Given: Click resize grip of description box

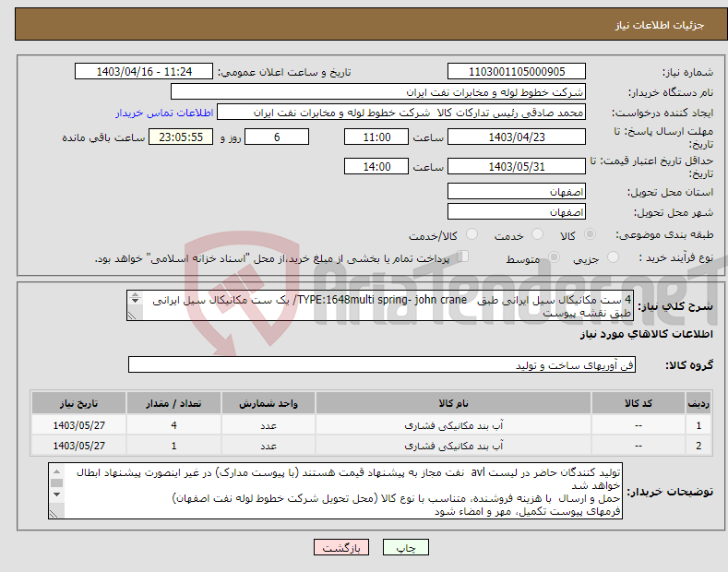Looking at the screenshot, I should pyautogui.click(x=133, y=316).
